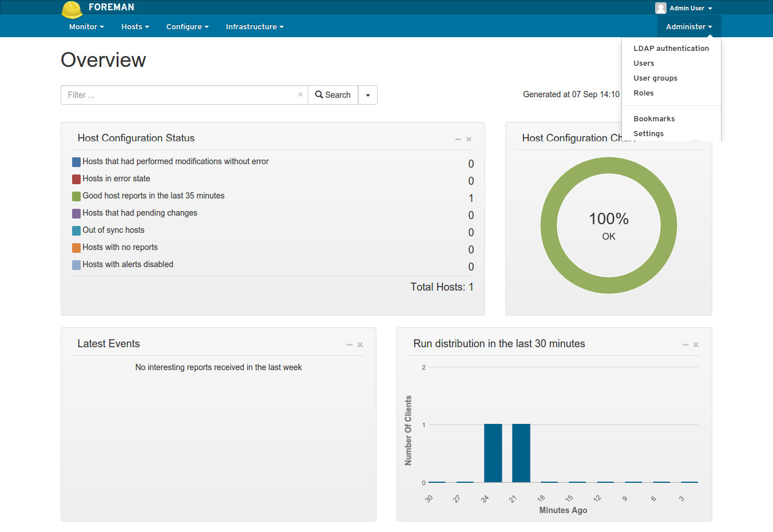Image resolution: width=773 pixels, height=532 pixels.
Task: Select Users from the Administer menu
Action: [643, 63]
